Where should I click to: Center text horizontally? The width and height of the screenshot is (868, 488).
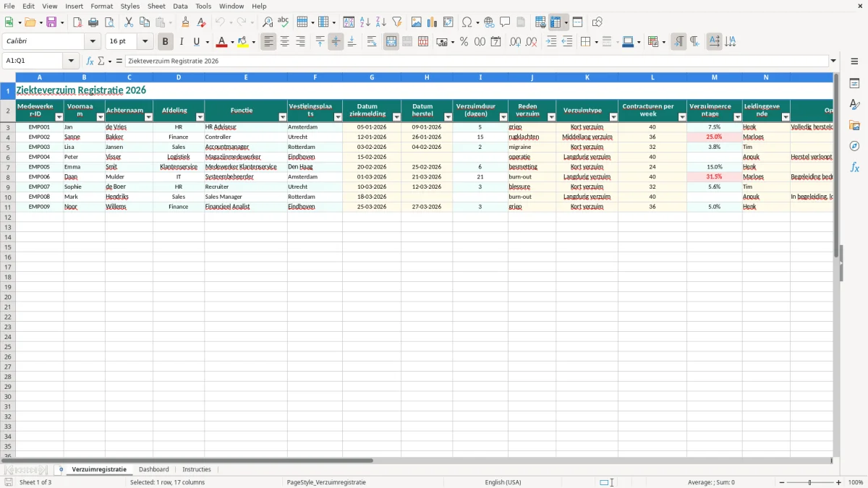click(285, 42)
